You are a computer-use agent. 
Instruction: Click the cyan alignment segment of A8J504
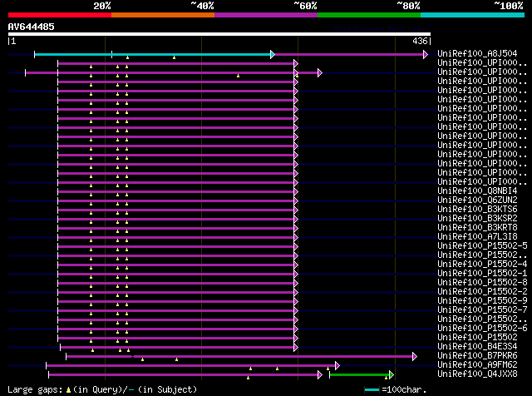152,54
